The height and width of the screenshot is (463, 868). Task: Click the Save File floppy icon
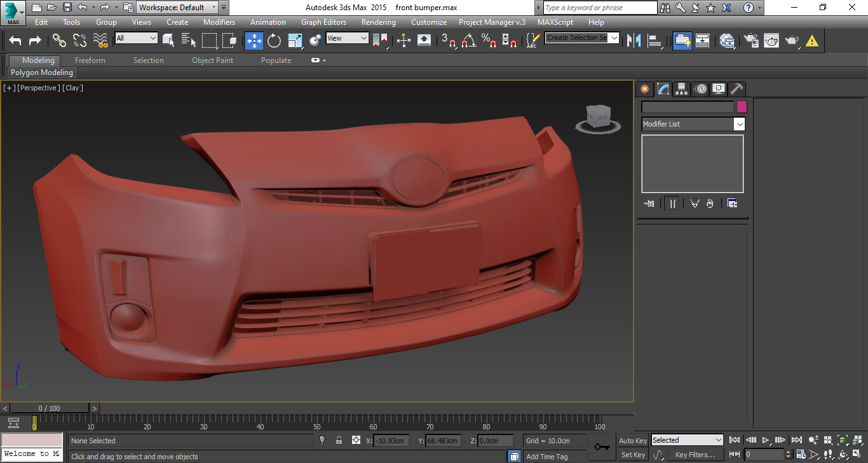coord(67,8)
